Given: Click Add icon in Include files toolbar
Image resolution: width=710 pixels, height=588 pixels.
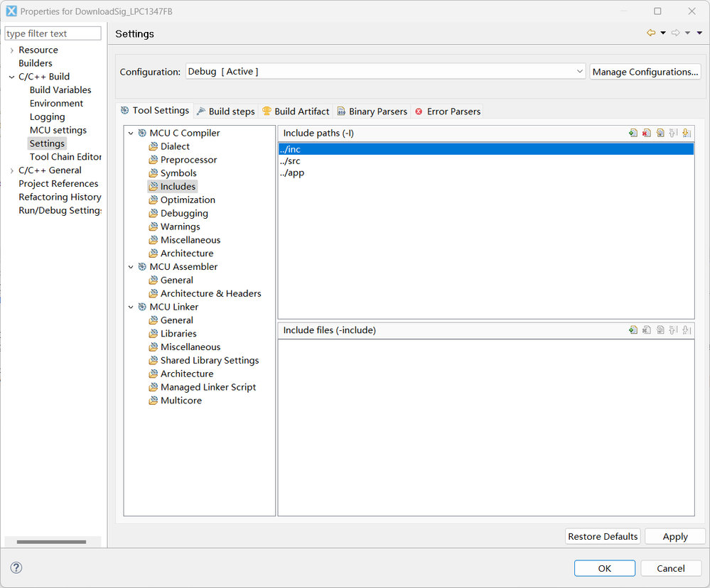Looking at the screenshot, I should pos(633,330).
